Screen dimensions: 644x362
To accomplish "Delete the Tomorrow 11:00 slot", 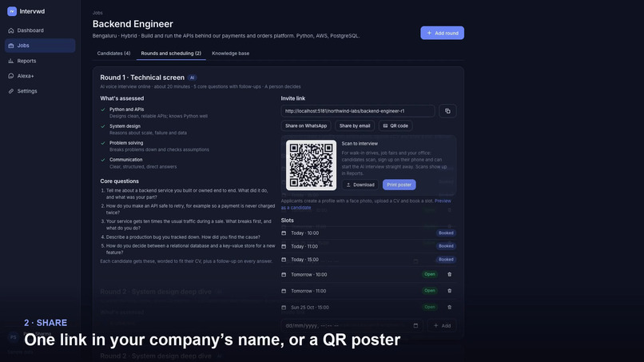I will pyautogui.click(x=449, y=291).
